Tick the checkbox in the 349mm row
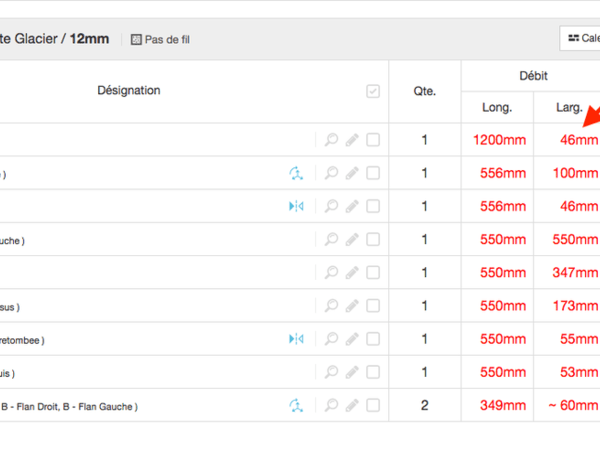Viewport: 600px width, 450px height. (x=373, y=405)
